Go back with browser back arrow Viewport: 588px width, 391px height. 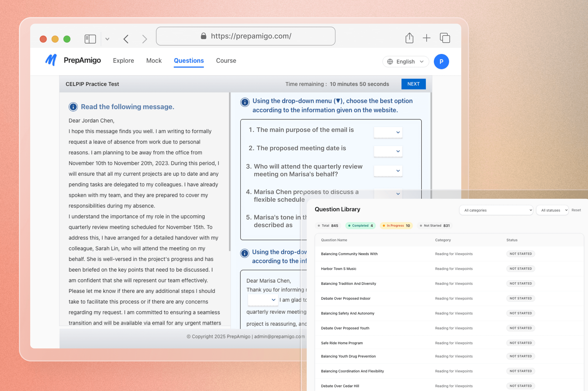126,39
